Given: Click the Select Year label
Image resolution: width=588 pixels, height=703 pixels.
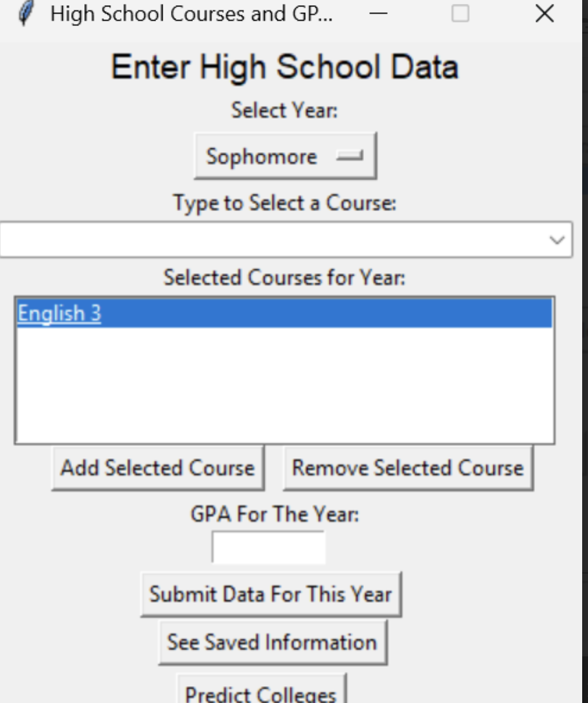Looking at the screenshot, I should 284,110.
